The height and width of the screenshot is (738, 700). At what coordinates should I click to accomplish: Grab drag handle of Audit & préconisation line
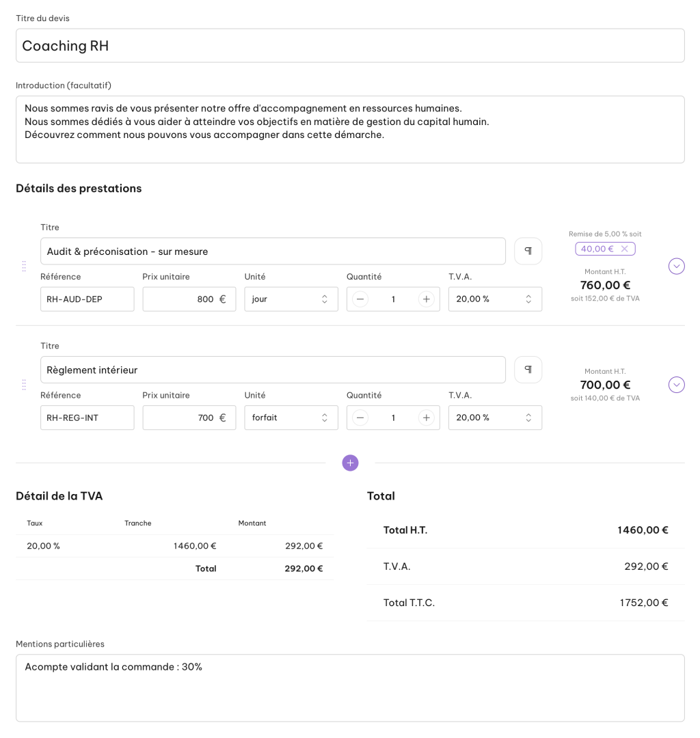[24, 266]
